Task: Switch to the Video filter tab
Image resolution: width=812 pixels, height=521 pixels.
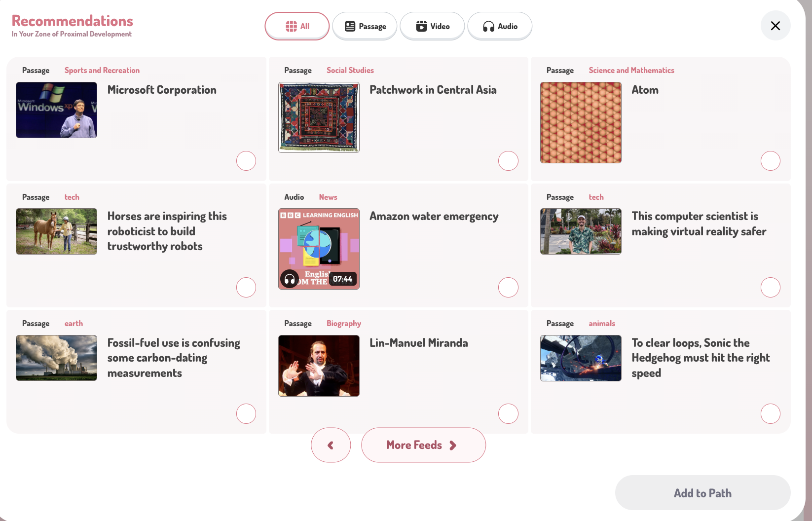Action: (x=432, y=26)
